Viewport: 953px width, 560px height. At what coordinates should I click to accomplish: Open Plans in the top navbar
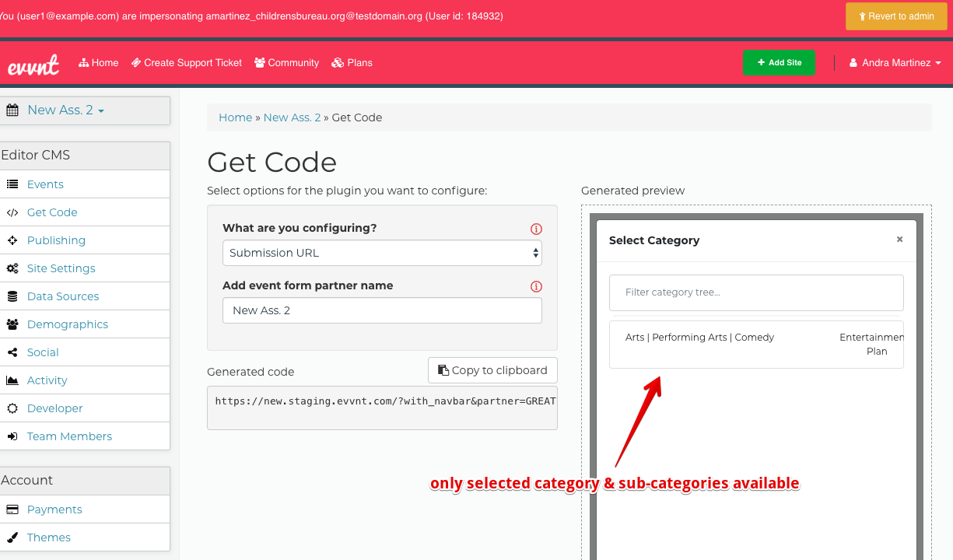point(352,63)
